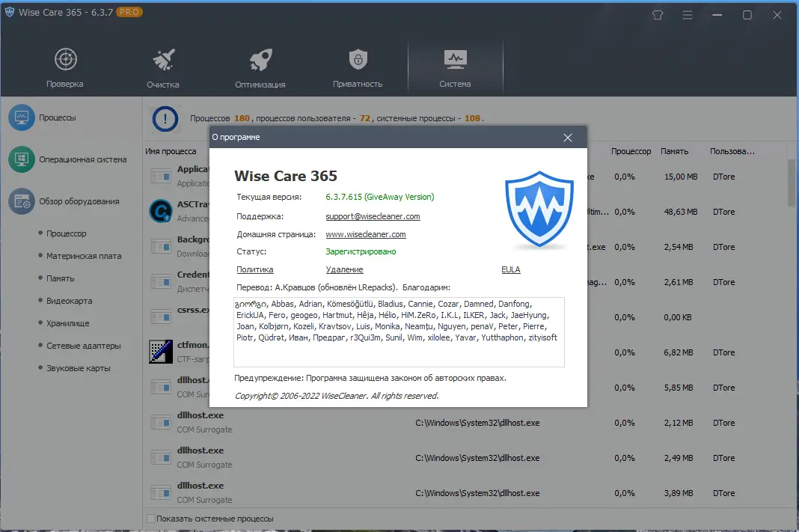The image size is (799, 532).
Task: Select Материнская плата in the sidebar
Action: click(84, 256)
